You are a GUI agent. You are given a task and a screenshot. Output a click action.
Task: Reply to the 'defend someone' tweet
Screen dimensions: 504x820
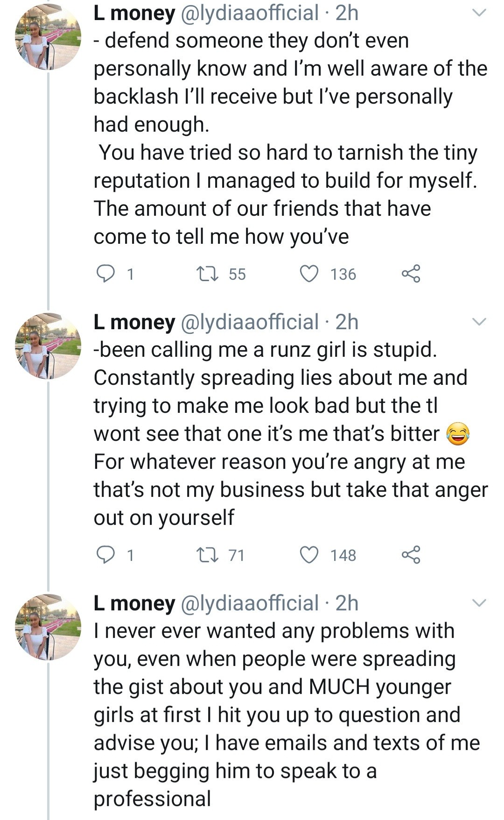tap(105, 274)
